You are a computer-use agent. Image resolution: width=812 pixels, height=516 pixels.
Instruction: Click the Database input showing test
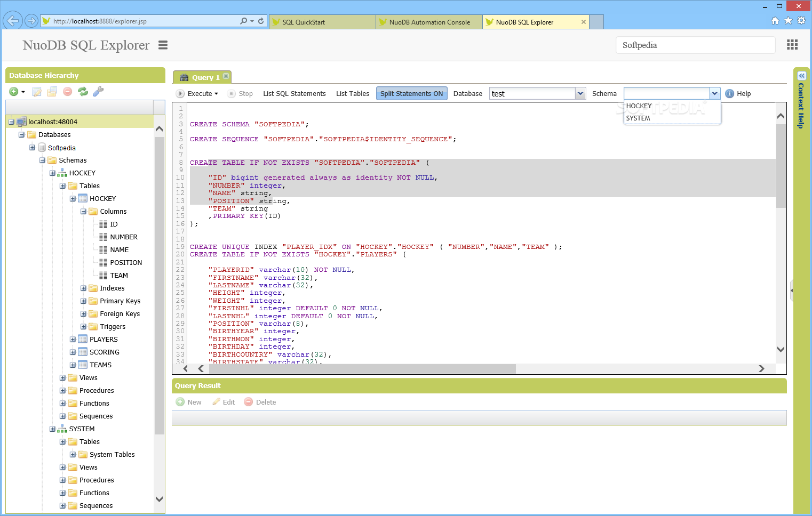pyautogui.click(x=532, y=94)
